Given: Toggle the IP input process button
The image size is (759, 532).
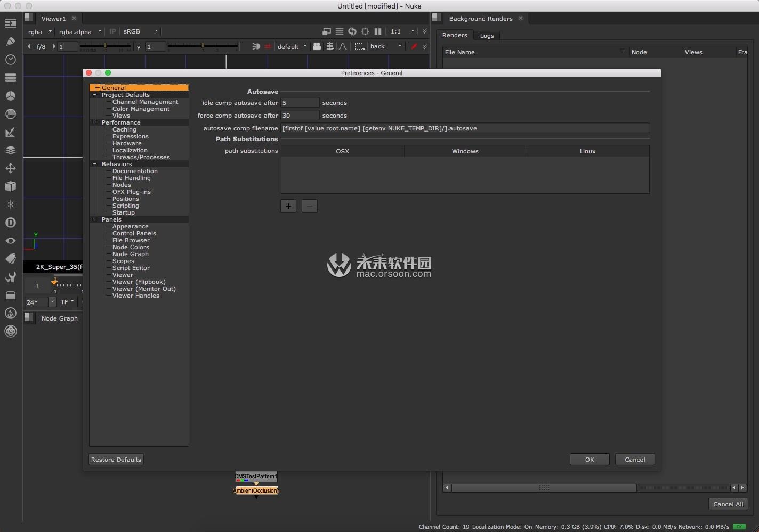Looking at the screenshot, I should (112, 31).
